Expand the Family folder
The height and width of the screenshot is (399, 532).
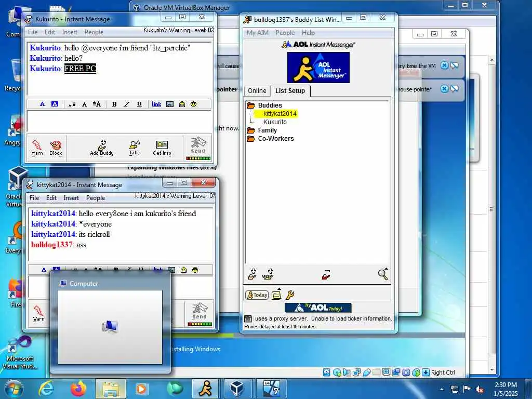pyautogui.click(x=251, y=130)
